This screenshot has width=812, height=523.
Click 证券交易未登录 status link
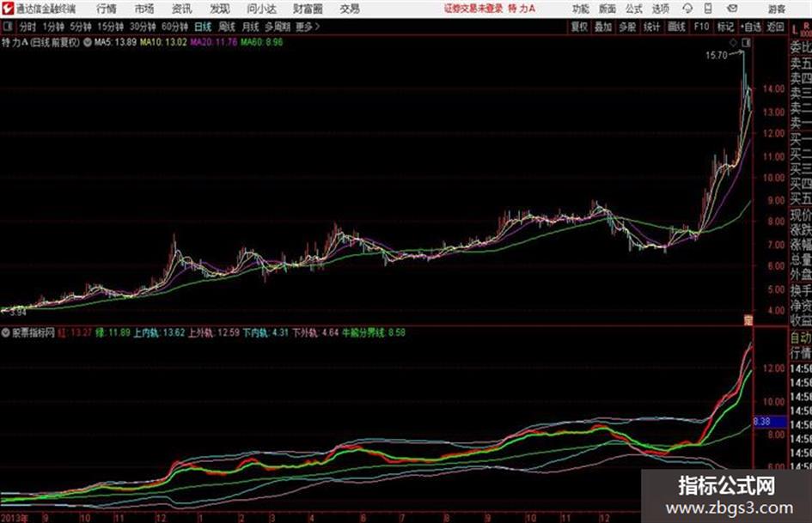[x=473, y=9]
